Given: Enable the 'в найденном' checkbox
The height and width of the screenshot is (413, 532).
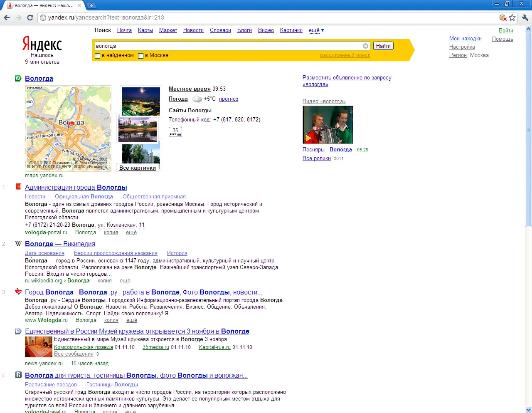Looking at the screenshot, I should [x=98, y=56].
